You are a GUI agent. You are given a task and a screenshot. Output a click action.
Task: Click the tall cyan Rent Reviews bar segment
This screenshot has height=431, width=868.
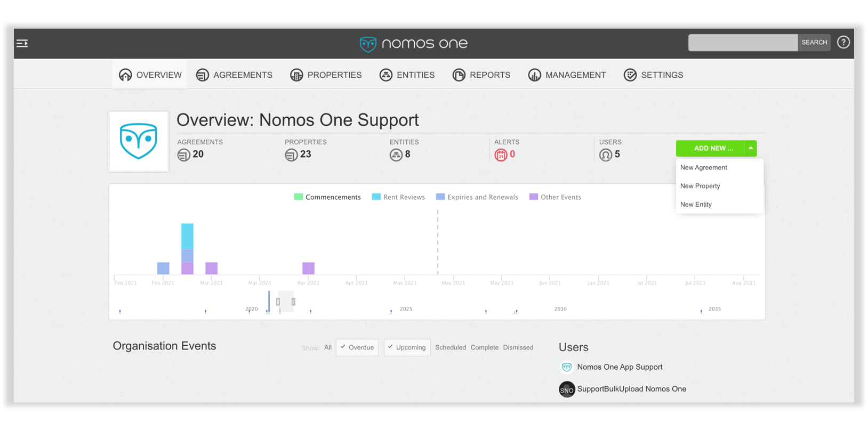[187, 236]
